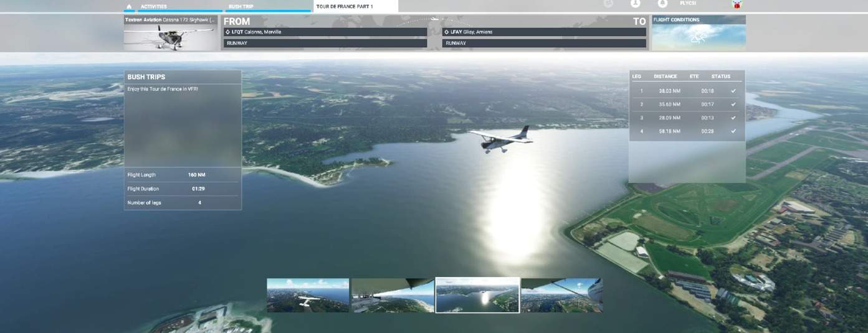Select leg 3 row with 28.09 NM
The height and width of the screenshot is (333, 868).
coord(687,118)
